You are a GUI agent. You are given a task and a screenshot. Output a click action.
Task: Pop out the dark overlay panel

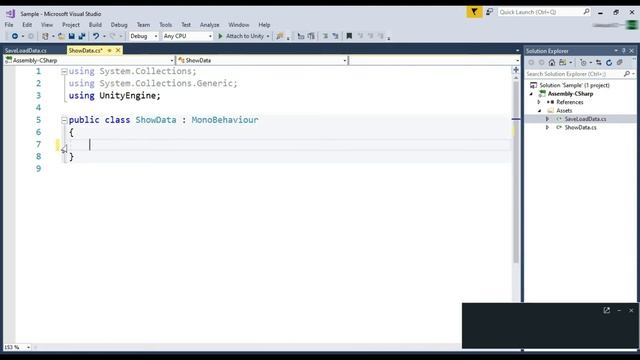tap(607, 311)
